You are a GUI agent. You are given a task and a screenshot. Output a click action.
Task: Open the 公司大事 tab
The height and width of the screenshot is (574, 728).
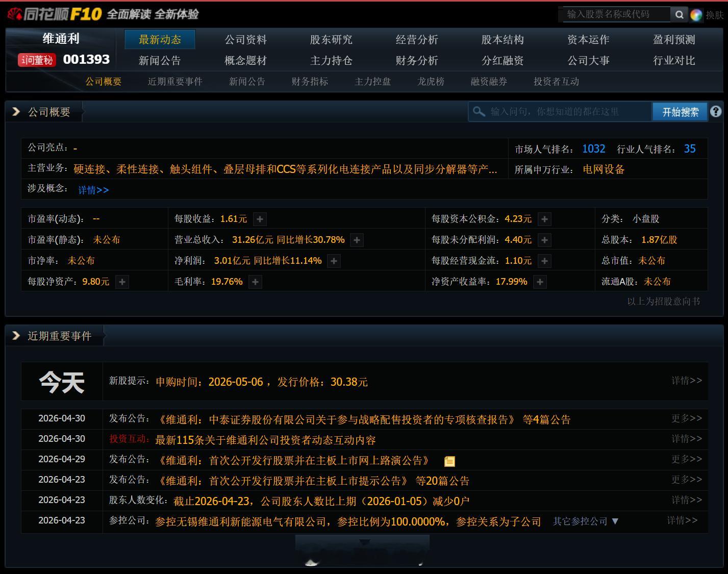[x=588, y=61]
